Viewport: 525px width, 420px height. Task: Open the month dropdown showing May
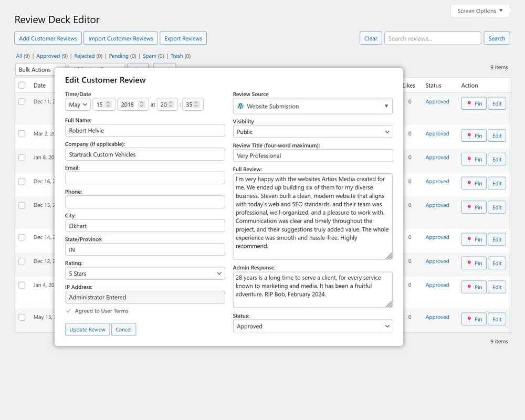click(78, 104)
